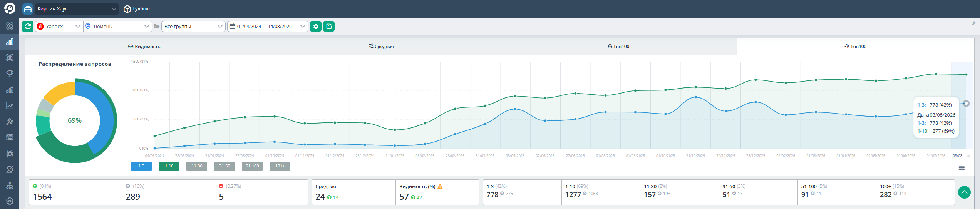Viewport: 980px width, 209px height.
Task: Open the sidebar settings gear icon
Action: pyautogui.click(x=10, y=201)
